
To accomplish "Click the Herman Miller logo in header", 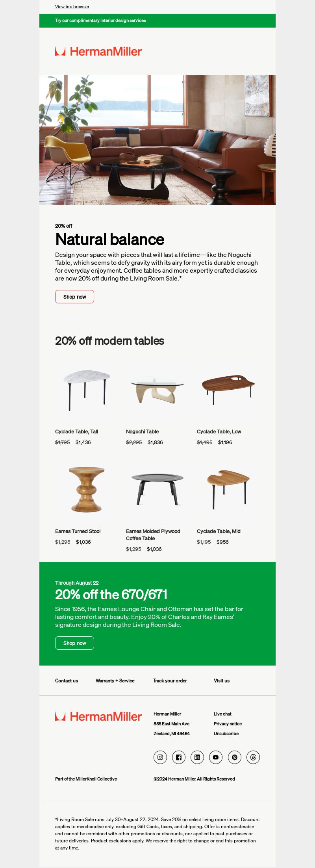I will (98, 51).
